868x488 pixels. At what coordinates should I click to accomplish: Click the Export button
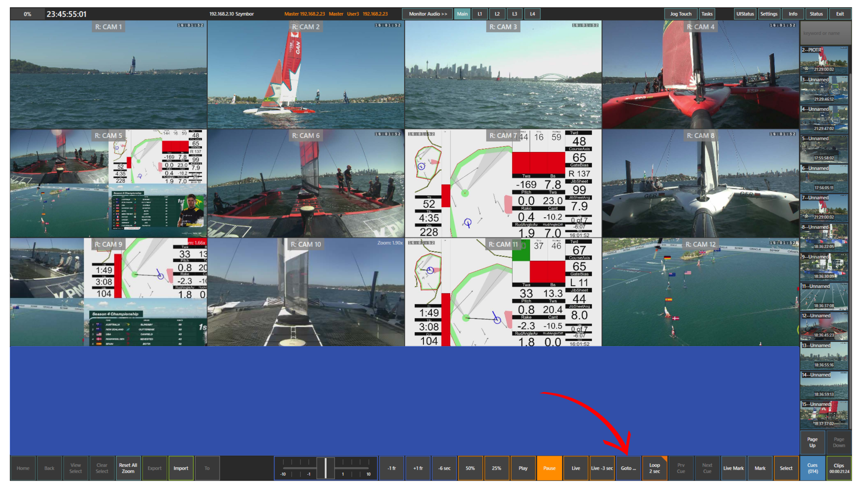(154, 468)
